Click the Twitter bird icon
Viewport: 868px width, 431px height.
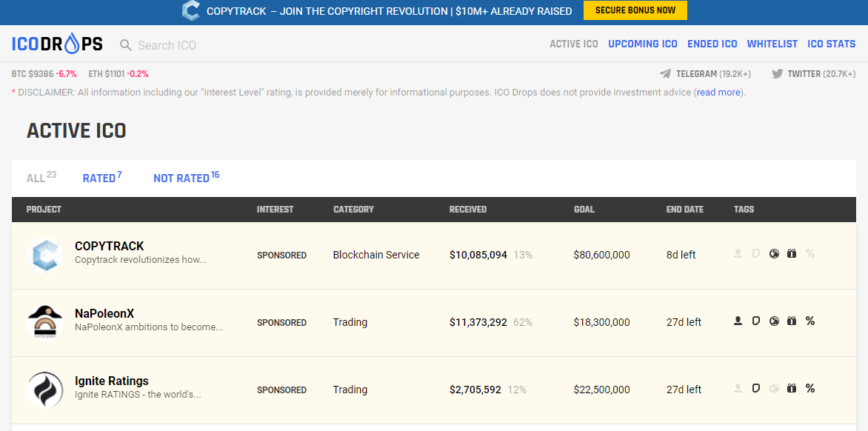tap(777, 73)
